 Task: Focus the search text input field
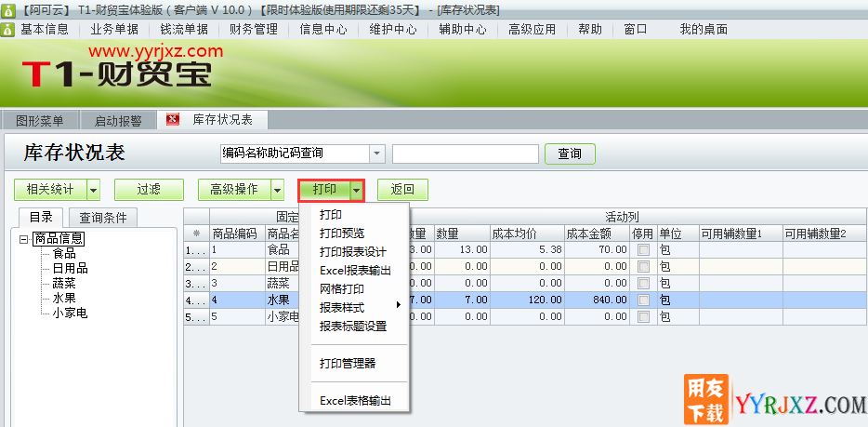coord(466,154)
